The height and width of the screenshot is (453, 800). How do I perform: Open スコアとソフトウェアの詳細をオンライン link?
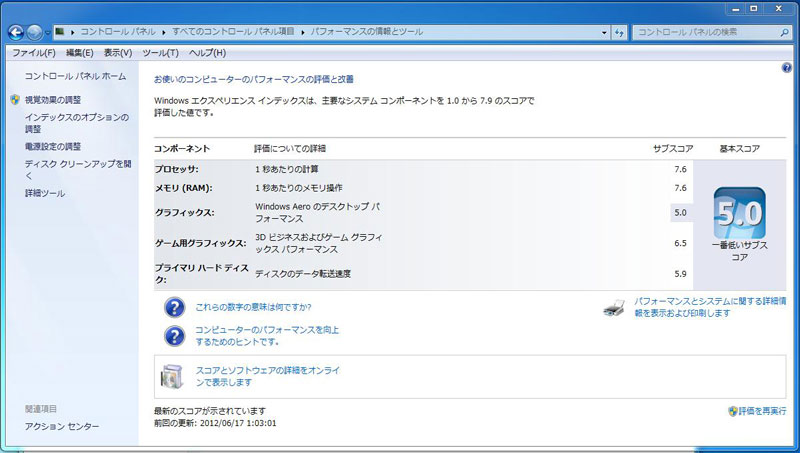tap(268, 376)
